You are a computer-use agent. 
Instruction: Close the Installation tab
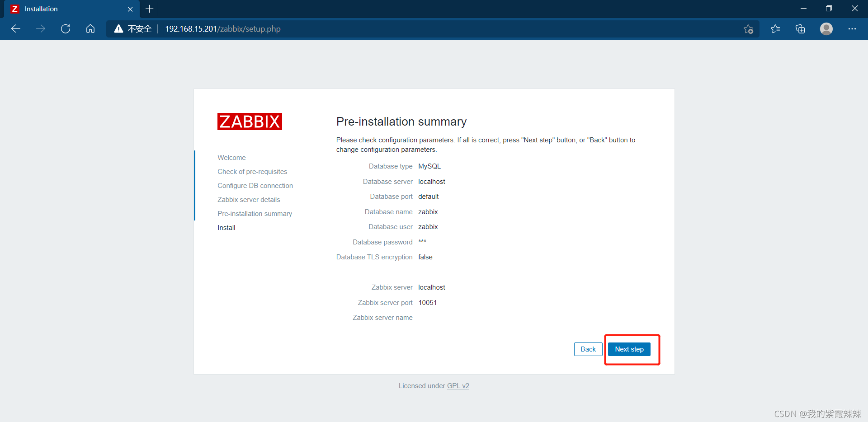(130, 9)
